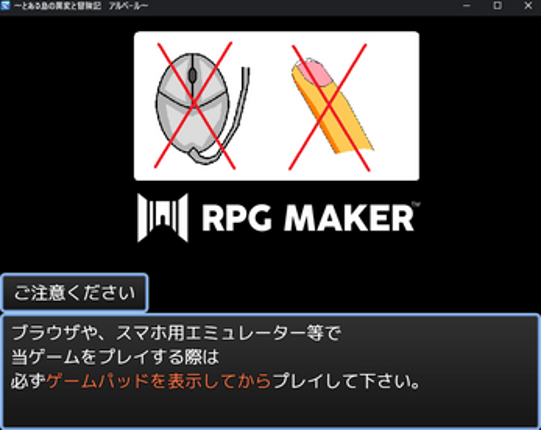Viewport: 541px width, 430px height.
Task: Click the crossed-out finger image
Action: click(331, 107)
